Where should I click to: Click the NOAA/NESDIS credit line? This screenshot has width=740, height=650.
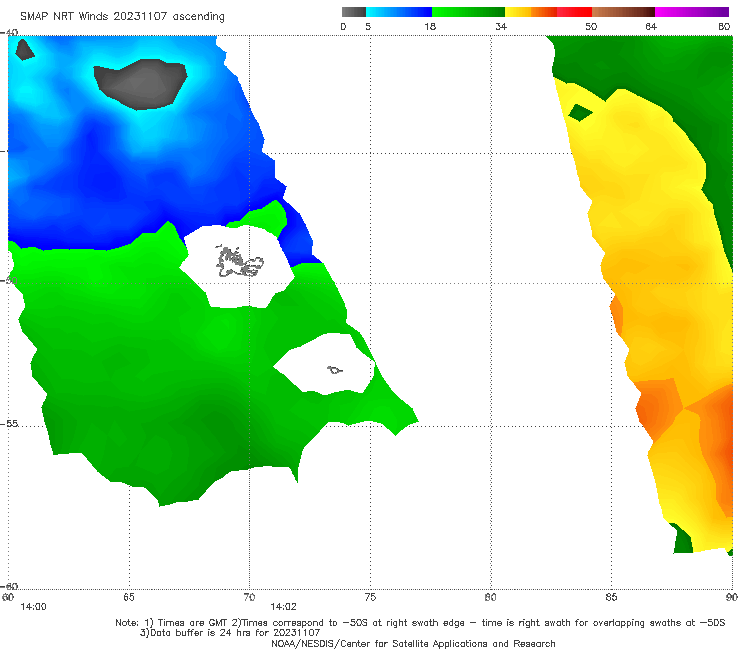(x=413, y=643)
